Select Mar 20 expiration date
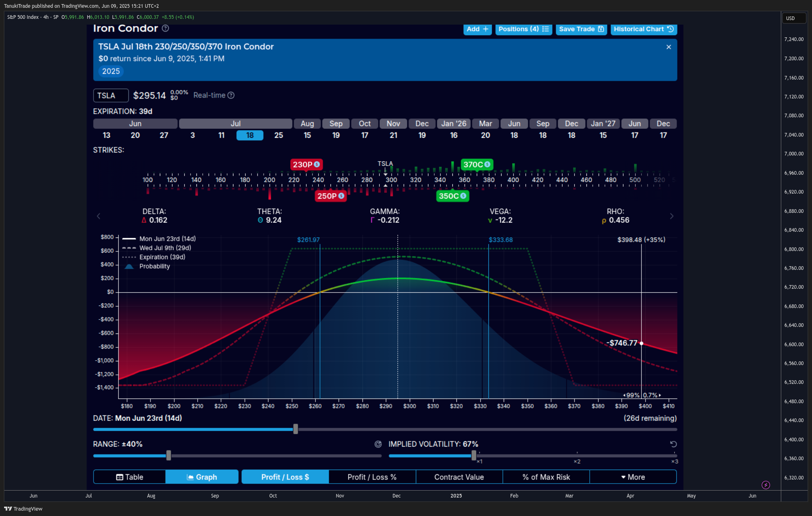812x516 pixels. click(486, 135)
